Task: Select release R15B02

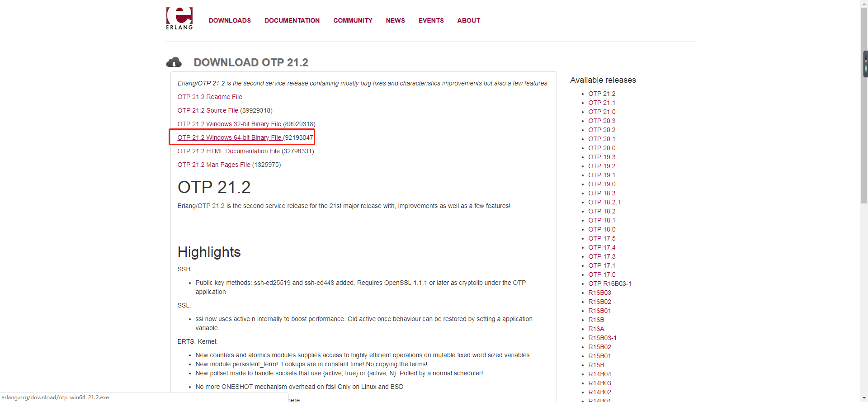Action: (599, 347)
